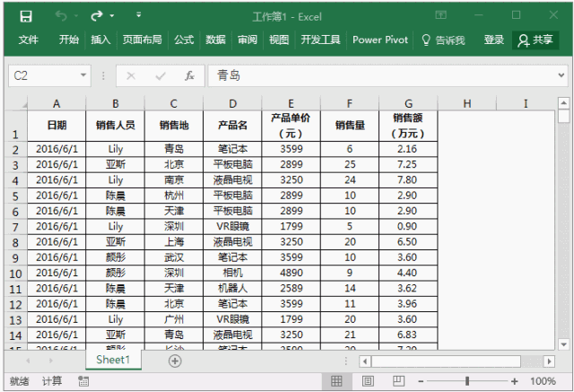Screen dimensions: 574x392
Task: Click cell C2 containing 青岛
Action: [x=174, y=149]
